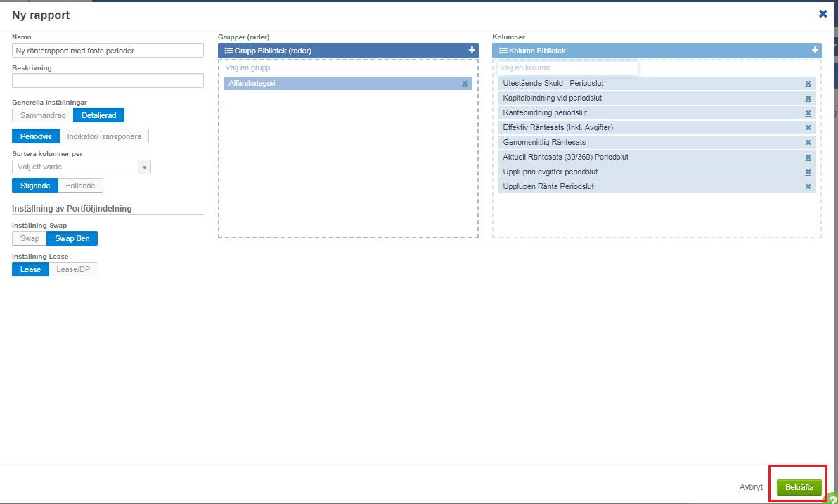Remove Effektiv Räntesats column
838x504 pixels.
[x=808, y=128]
